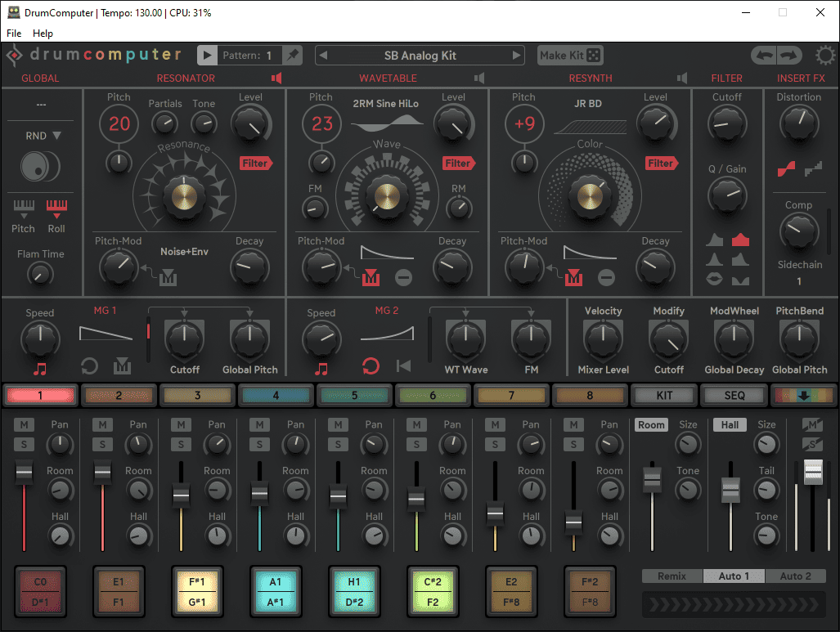
Task: Open the File menu
Action: [14, 34]
